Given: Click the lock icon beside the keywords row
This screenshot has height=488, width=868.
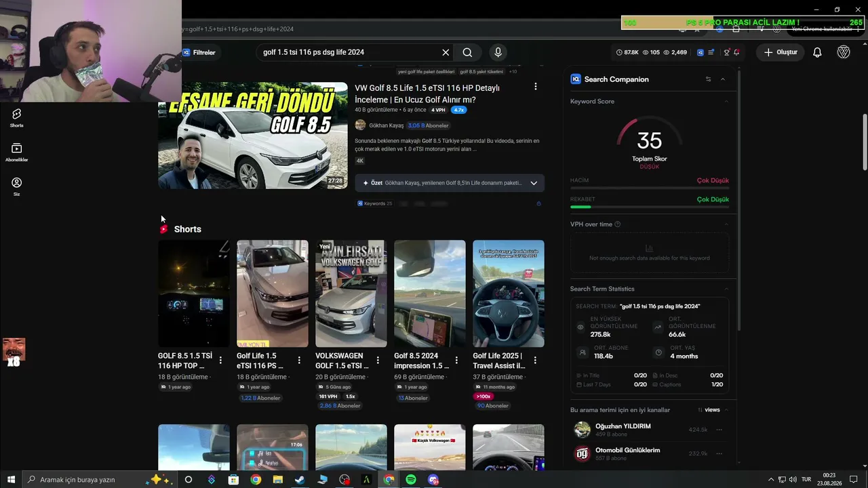Looking at the screenshot, I should click(x=539, y=203).
